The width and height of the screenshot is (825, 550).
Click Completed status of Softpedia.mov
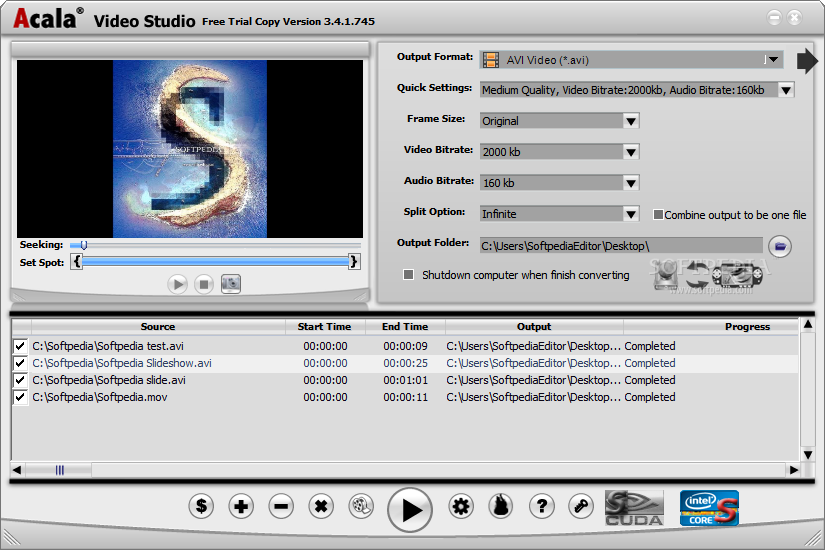pos(650,397)
